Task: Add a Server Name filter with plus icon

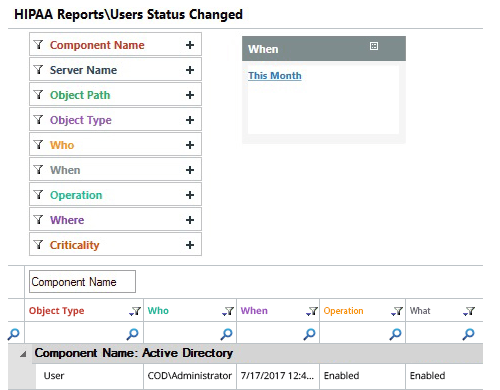Action: 190,70
